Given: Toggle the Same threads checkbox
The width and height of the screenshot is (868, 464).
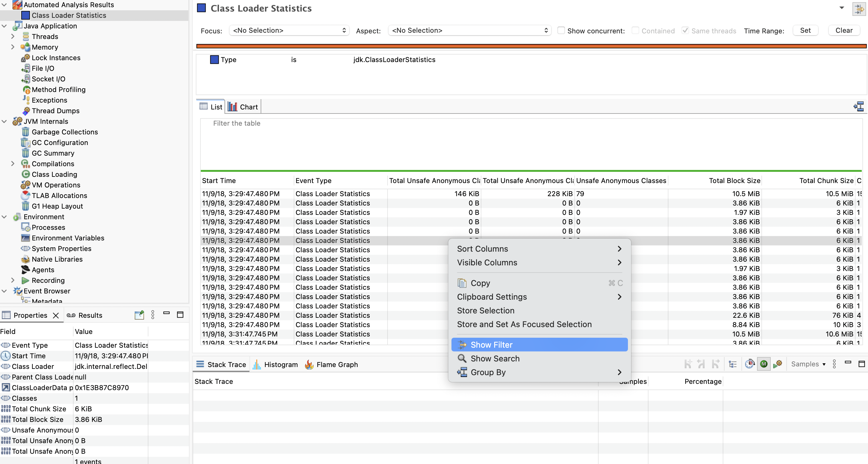Looking at the screenshot, I should coord(685,31).
